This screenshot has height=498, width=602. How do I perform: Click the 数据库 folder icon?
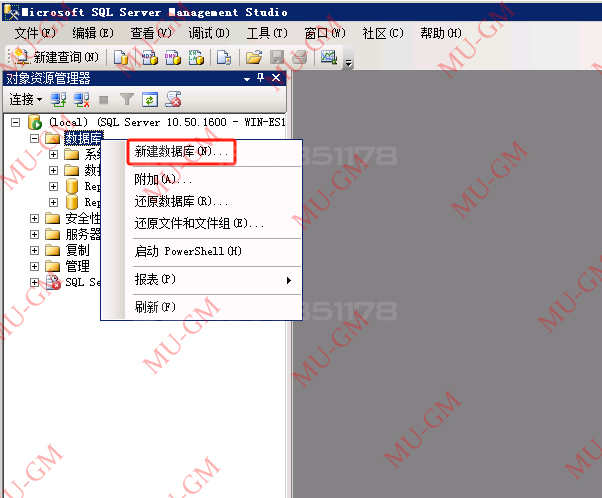tap(53, 138)
